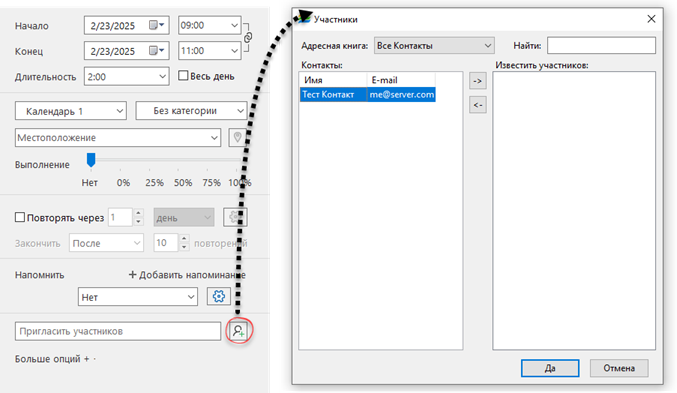Viewport: 677px width, 393px height.
Task: Open calendar picker for the start date
Action: pos(157,25)
